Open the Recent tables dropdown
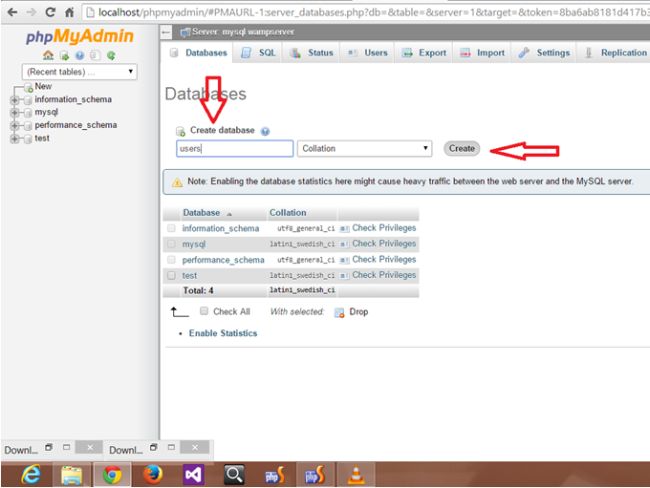The width and height of the screenshot is (650, 488). pyautogui.click(x=79, y=72)
